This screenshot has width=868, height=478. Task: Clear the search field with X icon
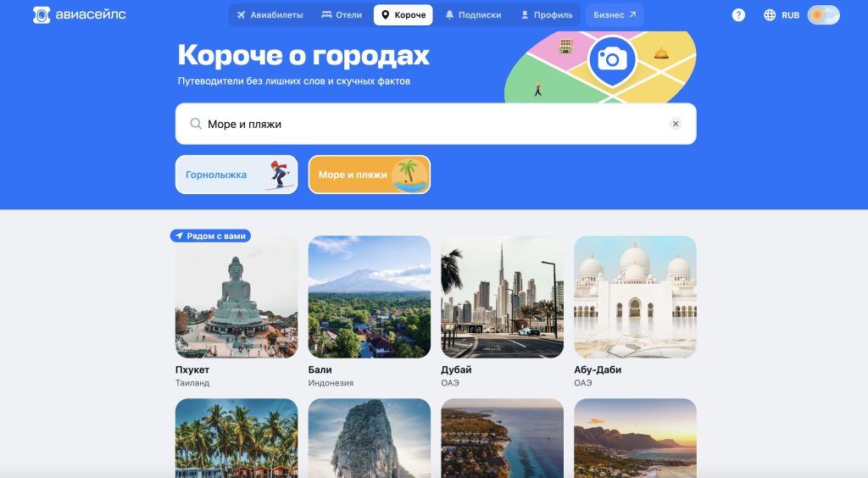tap(676, 124)
